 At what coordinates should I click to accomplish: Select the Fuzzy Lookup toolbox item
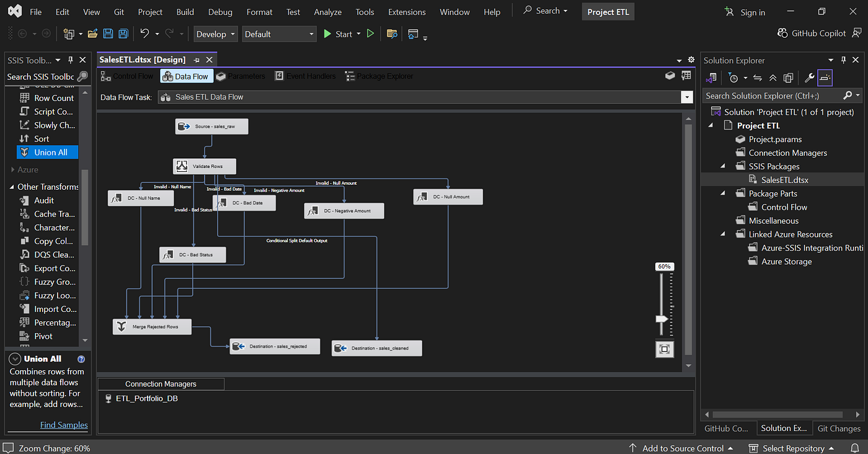(46, 296)
